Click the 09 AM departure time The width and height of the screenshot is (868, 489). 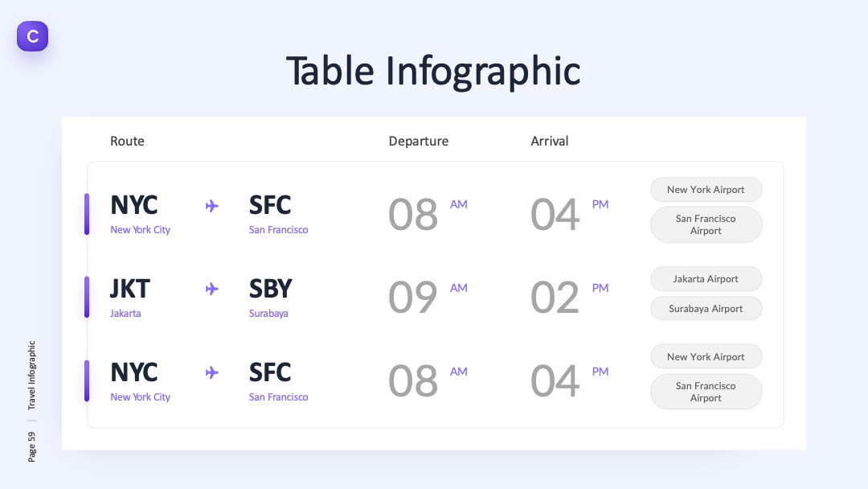(x=428, y=297)
